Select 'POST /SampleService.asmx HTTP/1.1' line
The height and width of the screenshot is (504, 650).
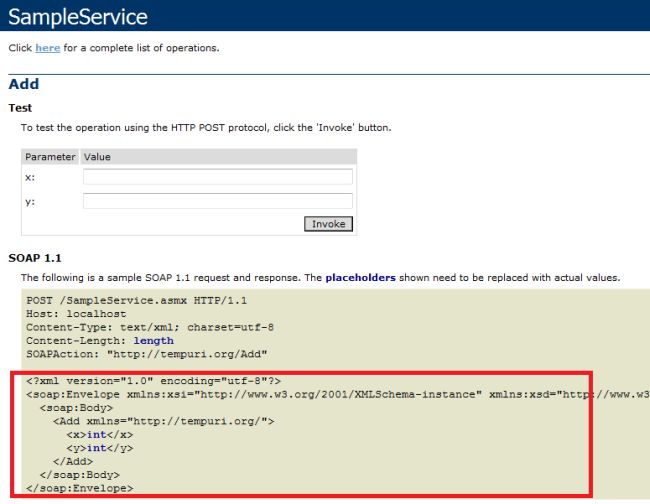point(137,300)
